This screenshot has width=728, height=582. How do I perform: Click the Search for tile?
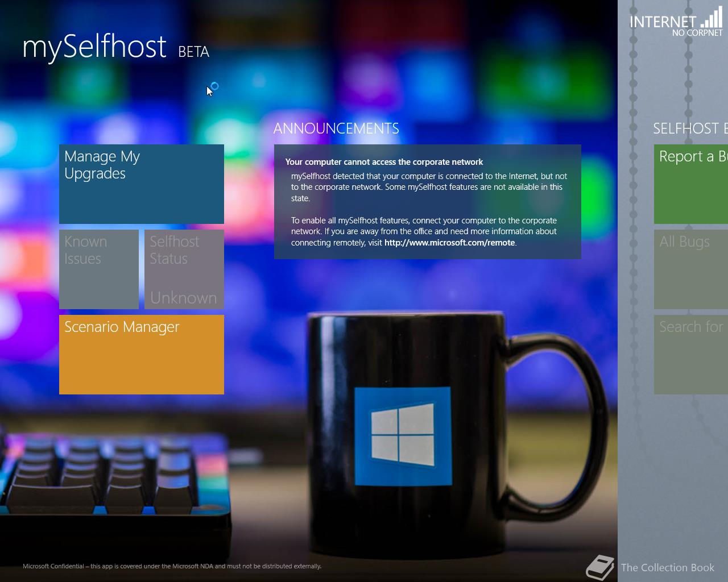[691, 355]
